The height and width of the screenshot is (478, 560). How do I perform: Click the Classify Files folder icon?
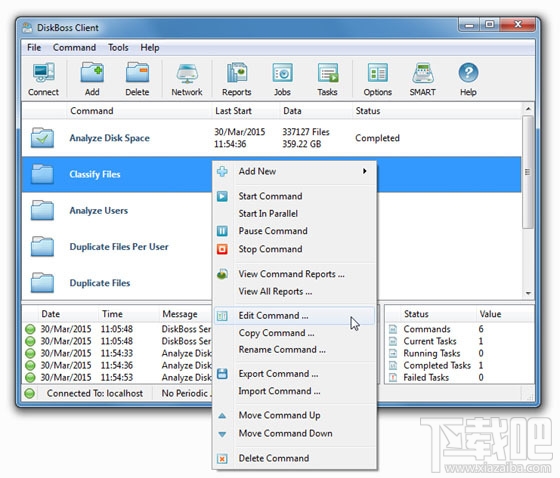[42, 174]
